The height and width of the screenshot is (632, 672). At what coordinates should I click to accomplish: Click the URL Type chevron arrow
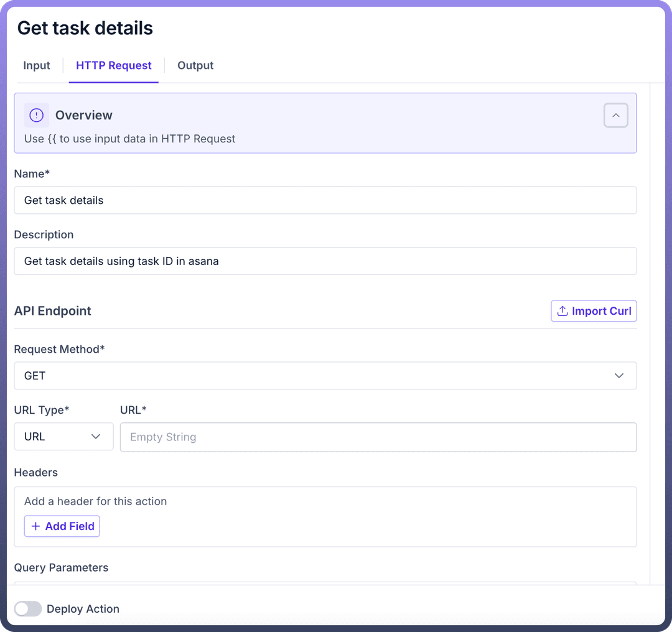click(96, 437)
